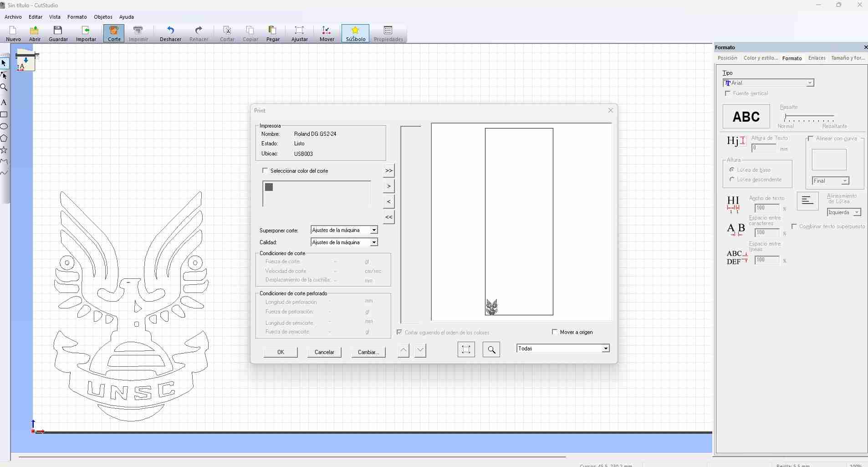Image resolution: width=868 pixels, height=467 pixels.
Task: Open the Editar menu
Action: [x=36, y=17]
